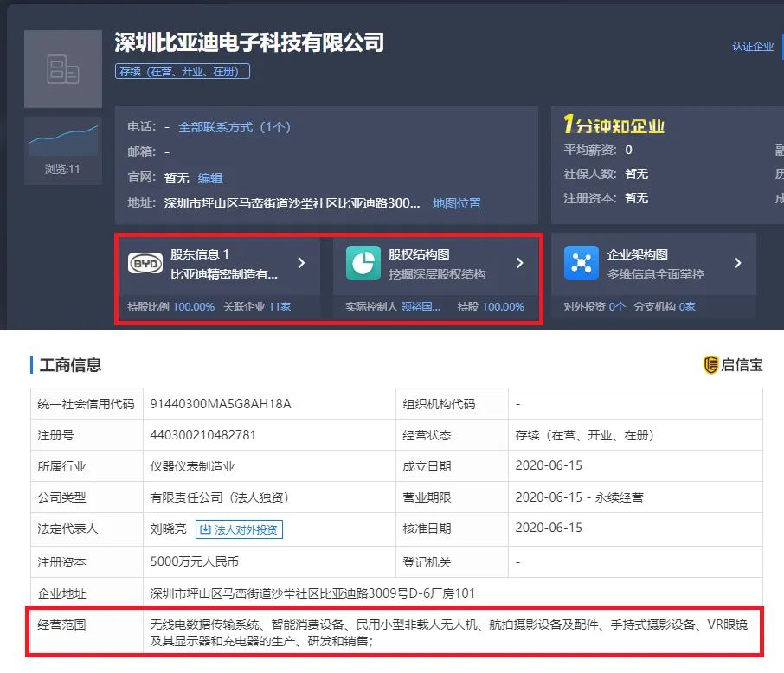Expand the 企业架构图 card arrow
Image resolution: width=784 pixels, height=673 pixels.
tap(737, 263)
